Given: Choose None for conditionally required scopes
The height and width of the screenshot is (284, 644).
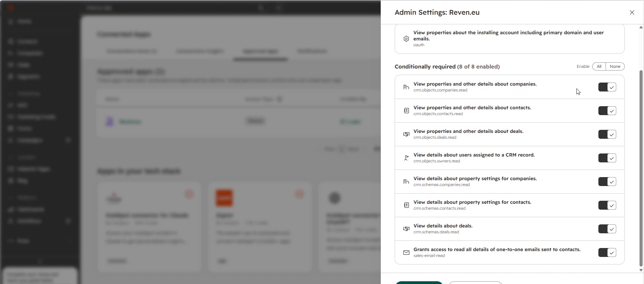Looking at the screenshot, I should coord(615,66).
